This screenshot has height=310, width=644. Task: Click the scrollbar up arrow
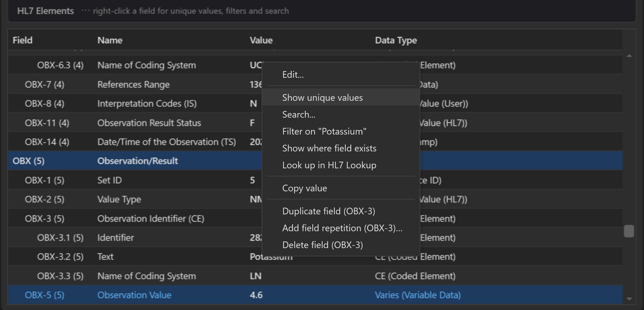[x=629, y=55]
